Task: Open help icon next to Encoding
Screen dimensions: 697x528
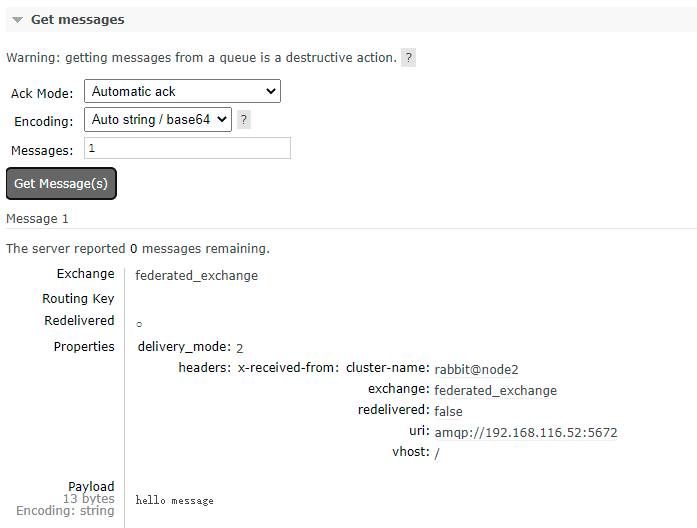Action: point(244,120)
